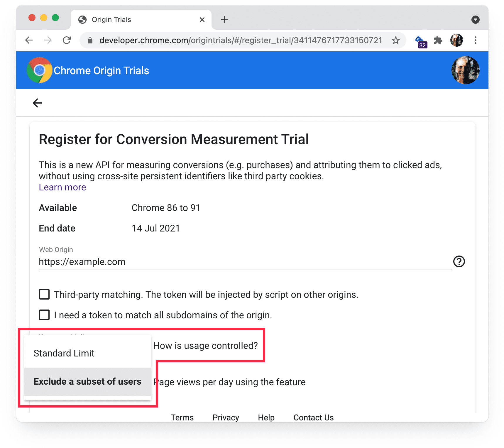
Task: Open the site security lock icon
Action: coord(90,40)
